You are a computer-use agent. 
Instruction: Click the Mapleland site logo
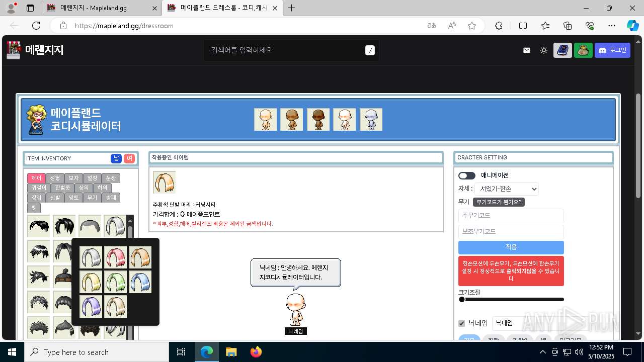(35, 50)
